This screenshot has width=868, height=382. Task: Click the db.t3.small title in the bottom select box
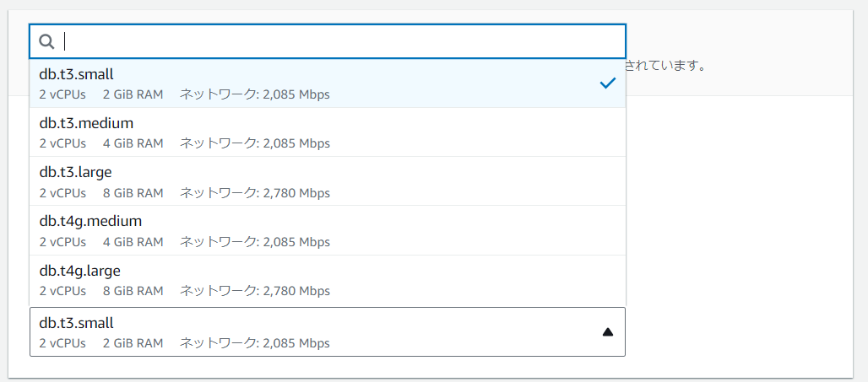[76, 322]
